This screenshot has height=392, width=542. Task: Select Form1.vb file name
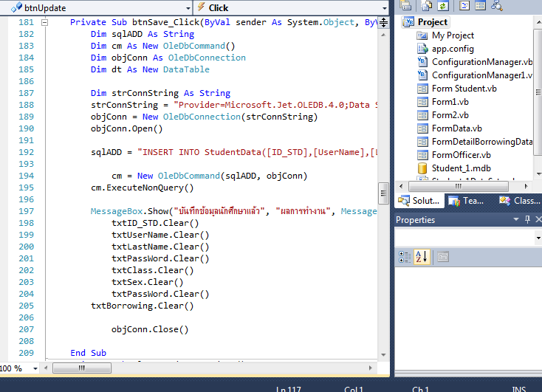[x=450, y=102]
